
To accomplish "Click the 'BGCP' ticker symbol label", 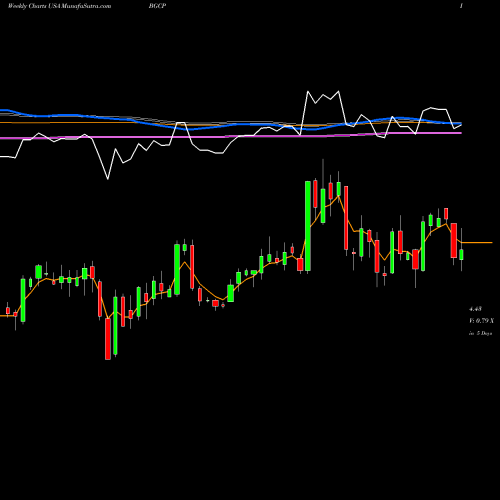I will [x=157, y=6].
